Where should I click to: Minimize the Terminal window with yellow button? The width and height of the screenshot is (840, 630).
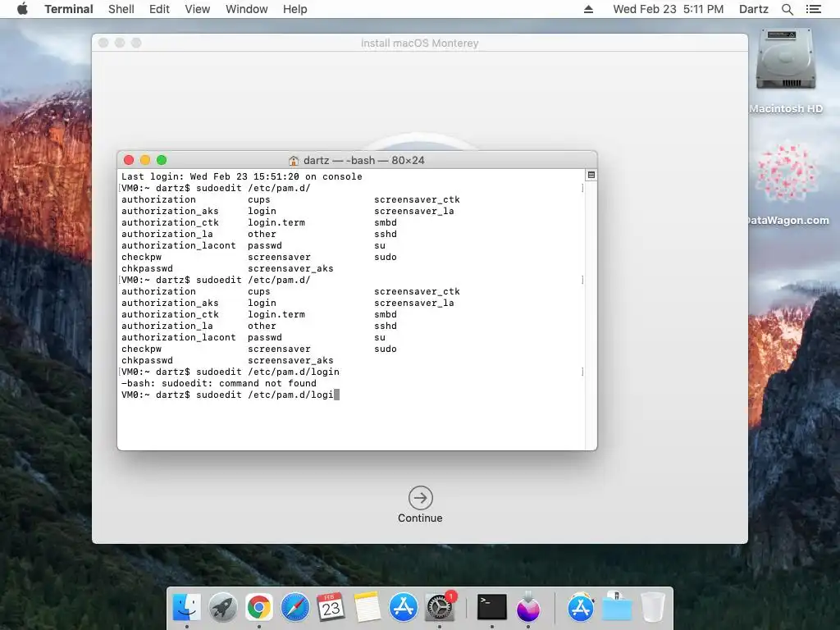pos(145,160)
